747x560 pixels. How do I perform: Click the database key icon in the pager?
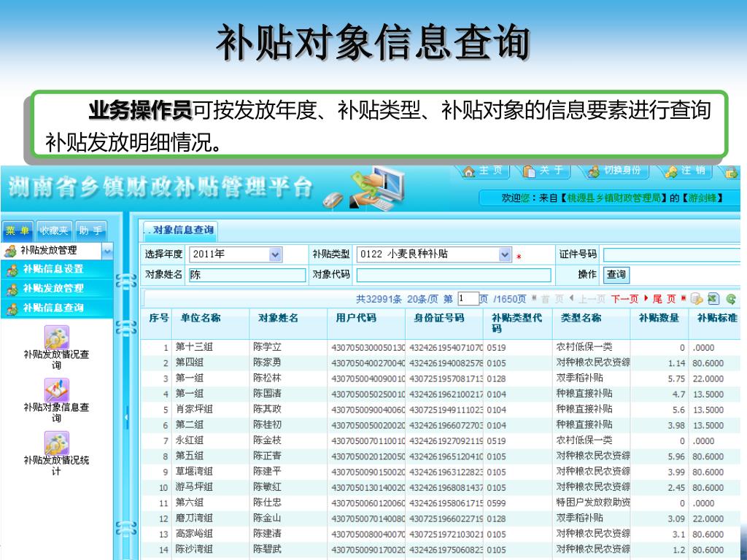pyautogui.click(x=697, y=299)
